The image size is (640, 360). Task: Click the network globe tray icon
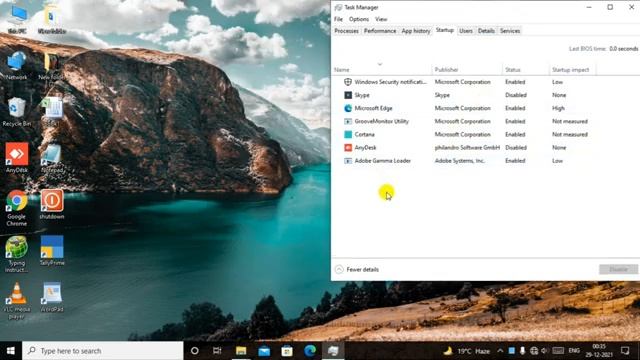533,351
